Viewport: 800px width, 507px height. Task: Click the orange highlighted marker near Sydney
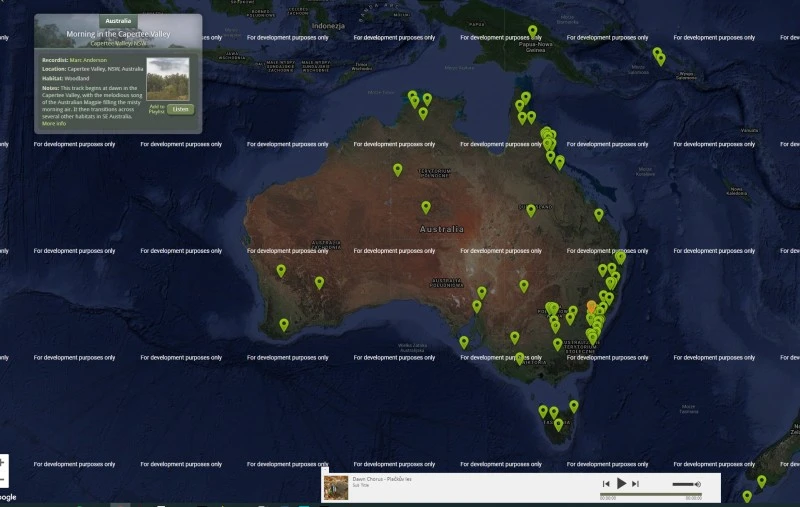(592, 305)
